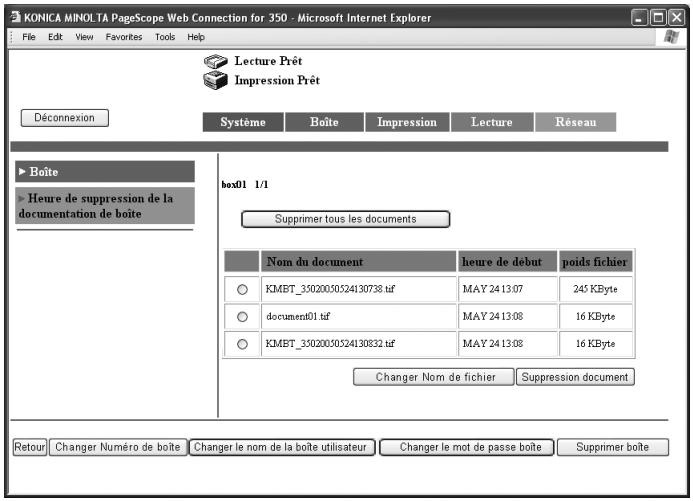Click the Retour button
693x501 pixels.
30,447
